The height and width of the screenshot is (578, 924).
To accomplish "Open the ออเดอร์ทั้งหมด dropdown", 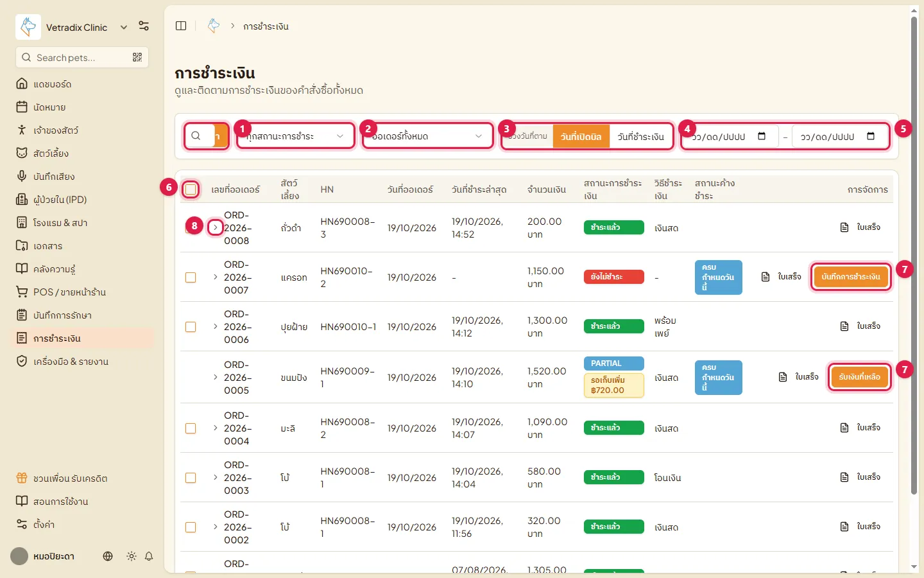I will click(427, 136).
